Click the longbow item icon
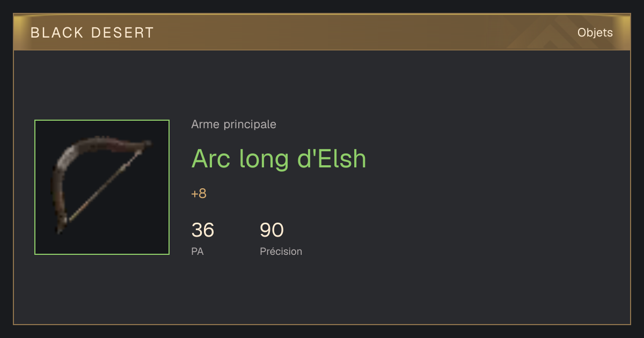The width and height of the screenshot is (644, 338). coord(102,187)
